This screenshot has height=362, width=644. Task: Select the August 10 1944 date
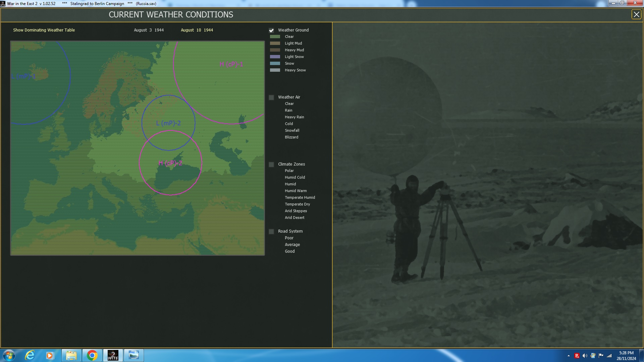(197, 30)
